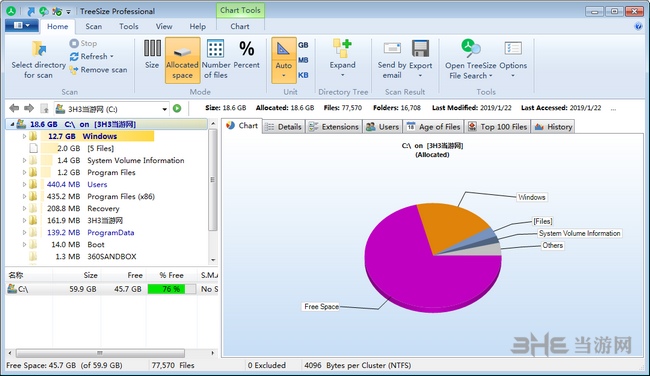Set unit to KB
Viewport: 650px width, 376px height.
pos(303,75)
